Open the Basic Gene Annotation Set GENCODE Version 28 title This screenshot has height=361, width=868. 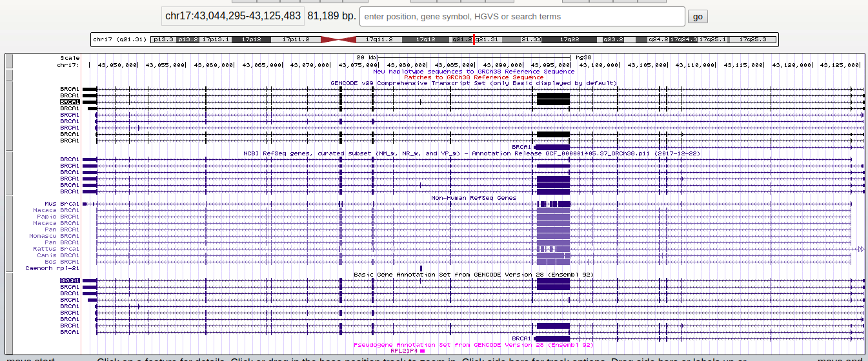(474, 275)
